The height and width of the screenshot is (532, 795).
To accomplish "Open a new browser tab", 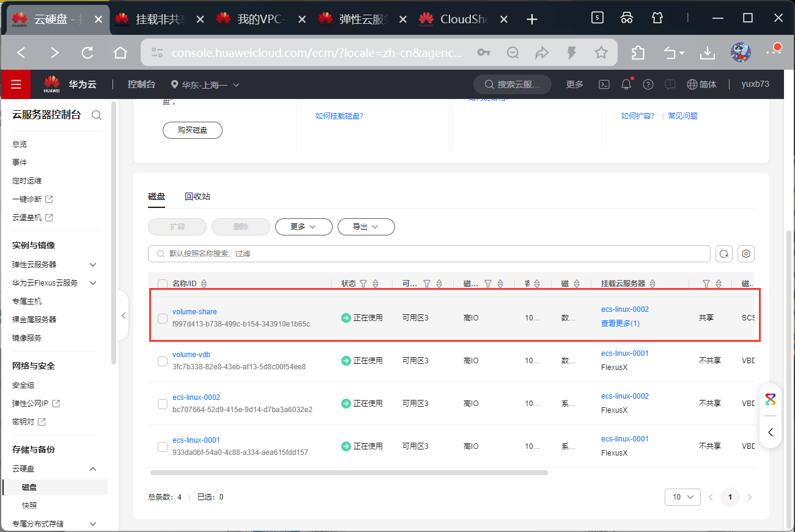I will point(532,19).
